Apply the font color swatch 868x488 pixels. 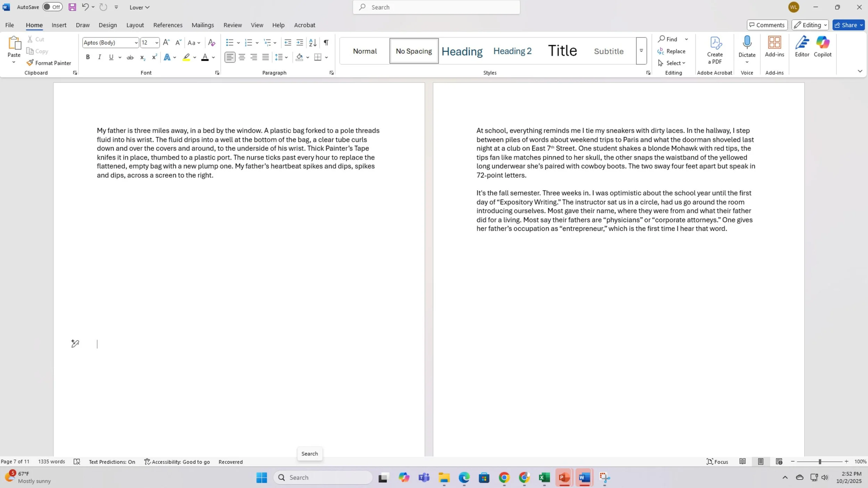click(205, 57)
